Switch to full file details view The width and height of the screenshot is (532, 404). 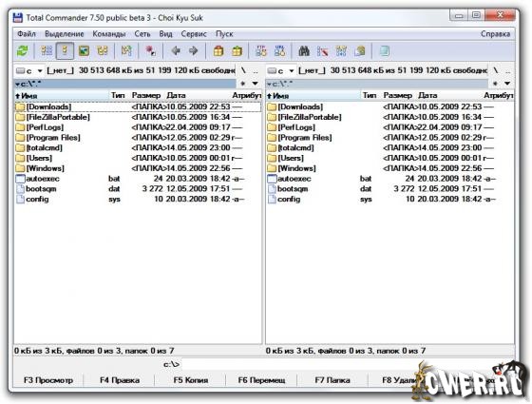click(x=65, y=51)
